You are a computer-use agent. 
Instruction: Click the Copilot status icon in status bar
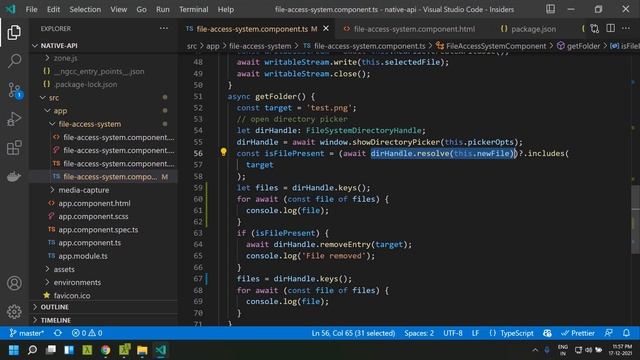pos(547,333)
